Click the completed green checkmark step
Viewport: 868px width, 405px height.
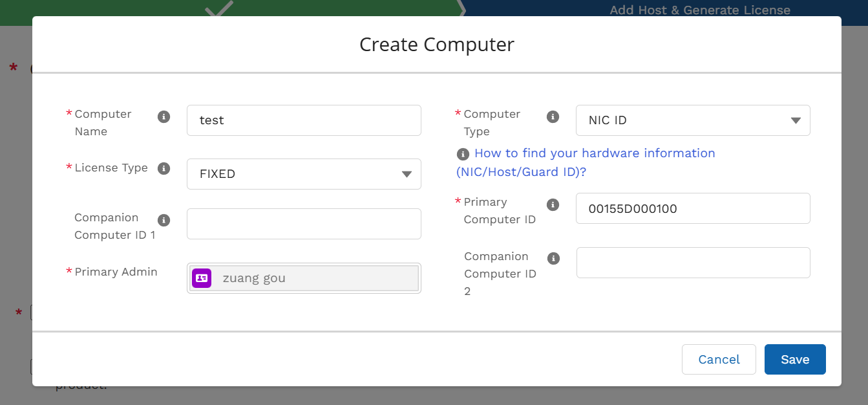point(218,9)
